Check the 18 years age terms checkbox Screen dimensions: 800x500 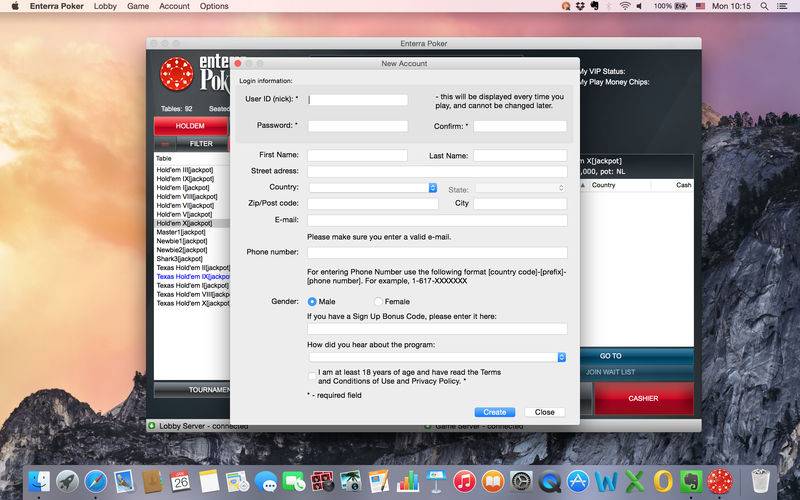312,377
